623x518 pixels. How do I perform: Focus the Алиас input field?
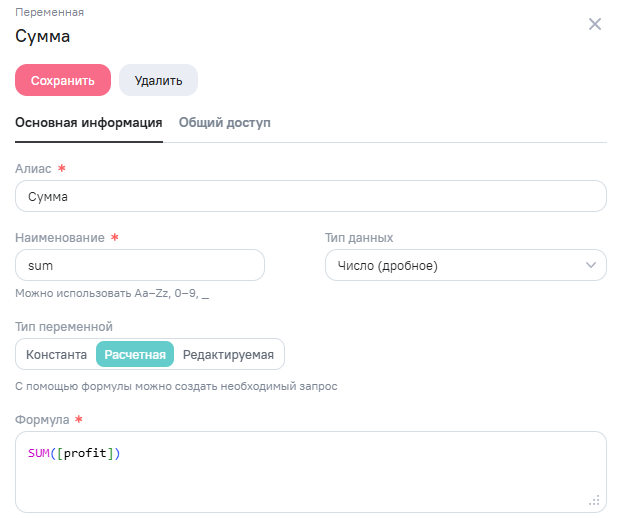[x=310, y=196]
